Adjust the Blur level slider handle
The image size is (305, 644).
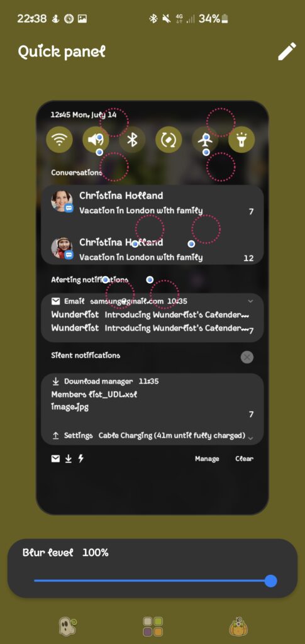pyautogui.click(x=270, y=581)
